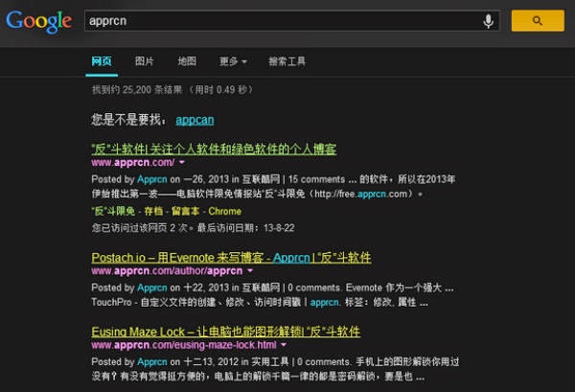Expand arrow beside www.apprcn.com/author/apprcn URL
This screenshot has height=392, width=575.
click(x=250, y=270)
